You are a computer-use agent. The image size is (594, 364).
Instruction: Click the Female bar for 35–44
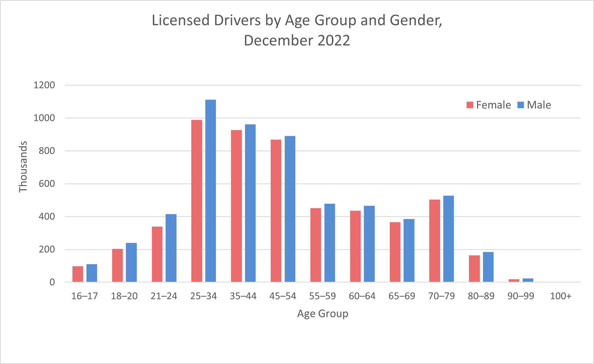236,206
